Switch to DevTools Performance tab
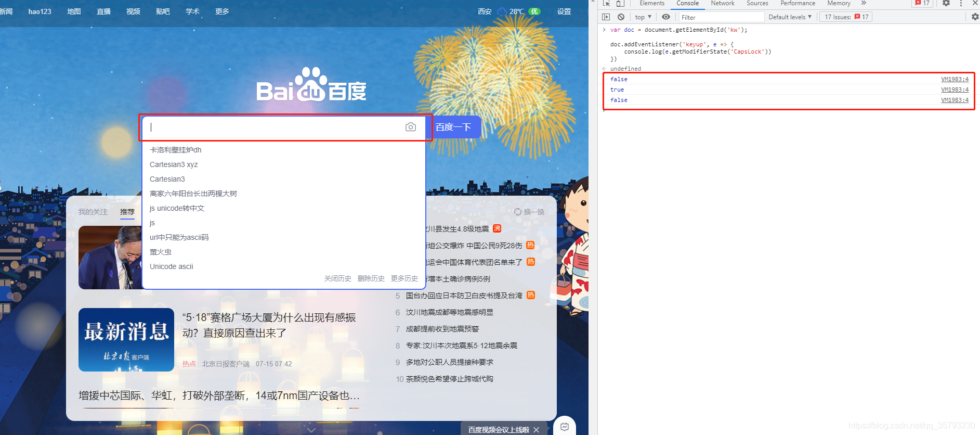 click(x=798, y=3)
